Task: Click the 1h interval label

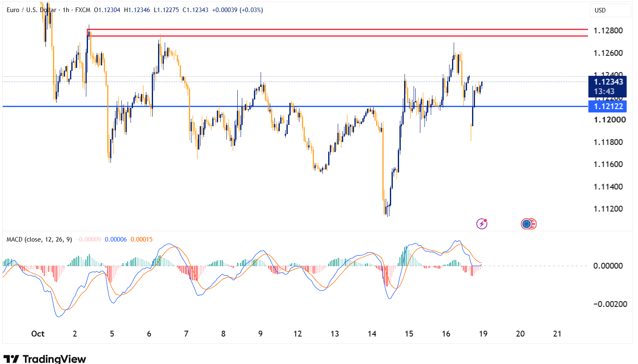Action: [66, 10]
